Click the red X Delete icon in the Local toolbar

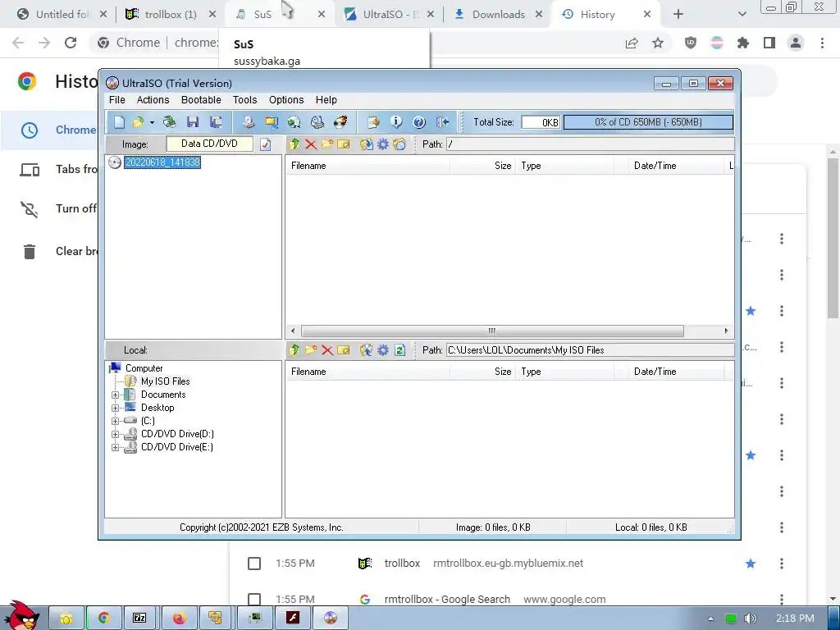[327, 349]
